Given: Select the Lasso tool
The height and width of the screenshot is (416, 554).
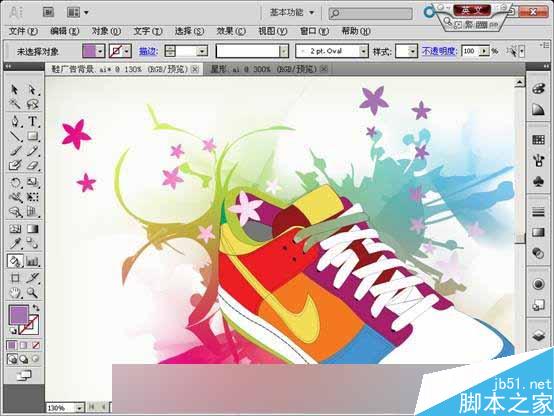Looking at the screenshot, I should coord(32,104).
